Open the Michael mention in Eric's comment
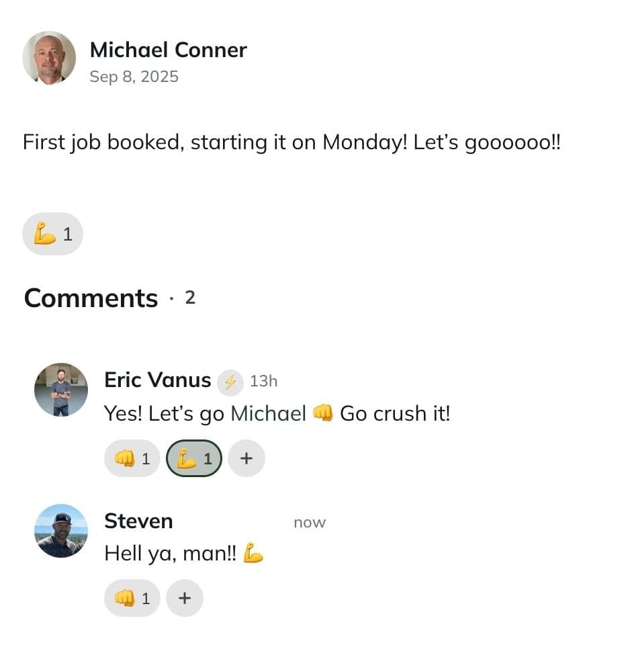This screenshot has width=626, height=672. tap(268, 413)
